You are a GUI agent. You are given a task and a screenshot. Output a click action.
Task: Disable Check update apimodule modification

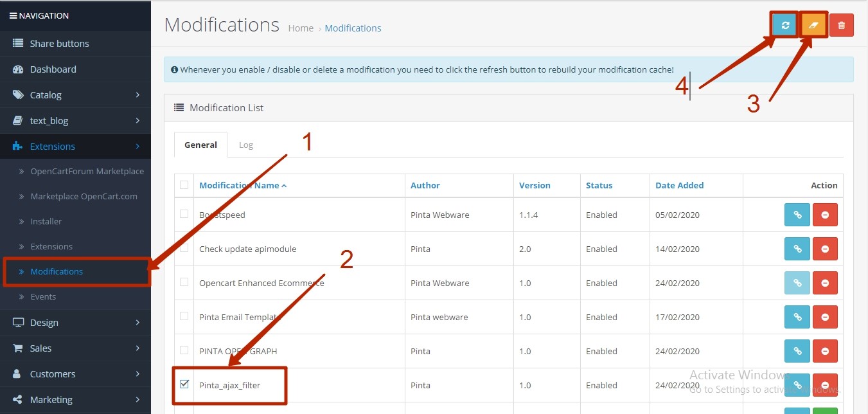click(x=825, y=249)
